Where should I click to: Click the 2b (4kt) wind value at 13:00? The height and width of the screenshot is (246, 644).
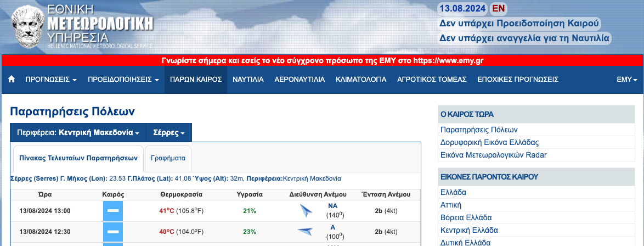386,211
